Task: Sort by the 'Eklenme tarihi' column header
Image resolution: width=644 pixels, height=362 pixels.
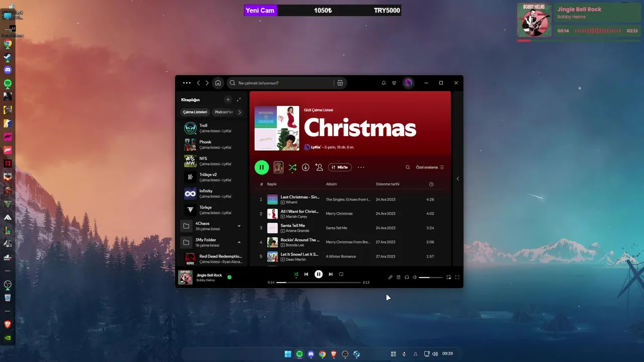Action: coord(387,184)
